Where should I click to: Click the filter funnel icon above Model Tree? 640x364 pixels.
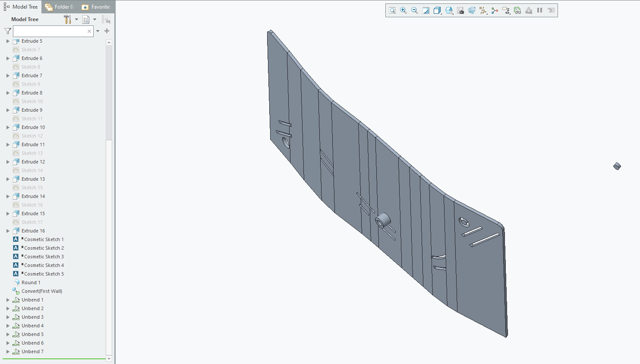pos(7,31)
